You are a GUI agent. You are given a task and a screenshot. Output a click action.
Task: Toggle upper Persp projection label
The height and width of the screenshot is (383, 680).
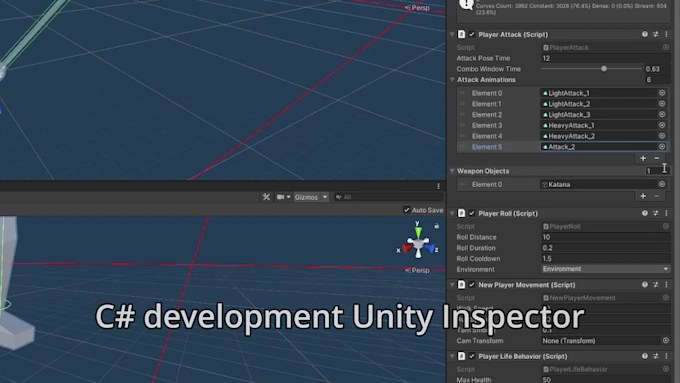[417, 8]
